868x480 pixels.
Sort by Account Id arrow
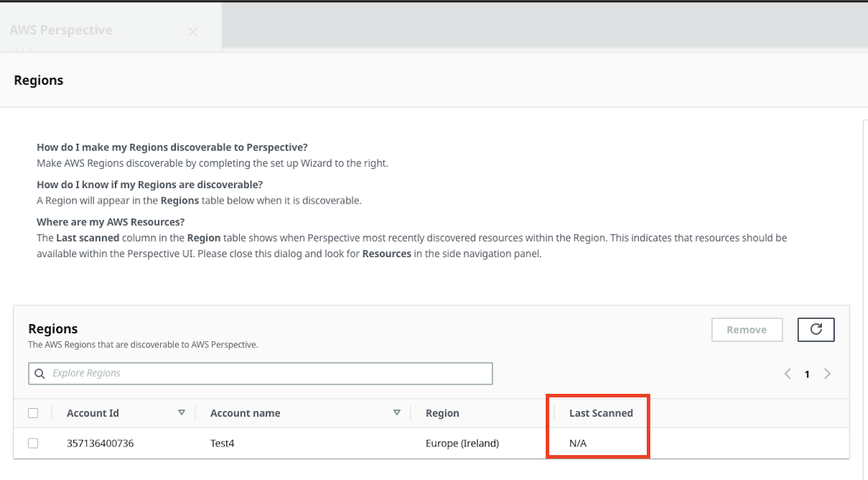(181, 412)
